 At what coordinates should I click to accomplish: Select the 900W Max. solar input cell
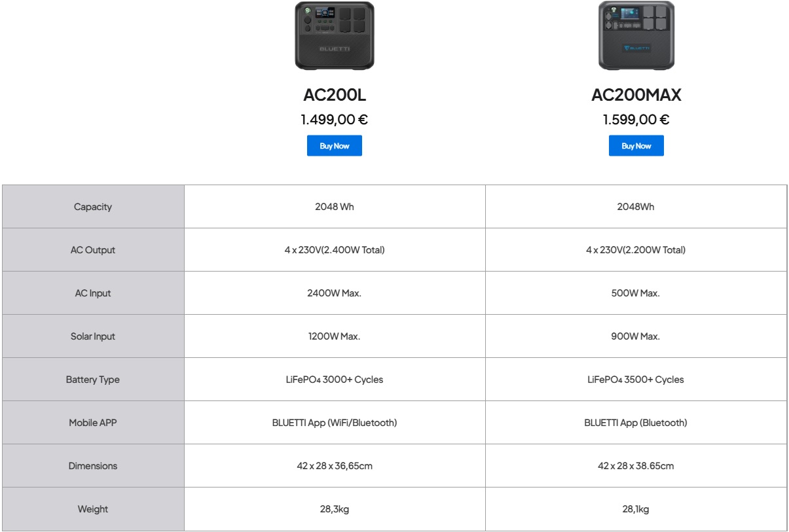[636, 336]
